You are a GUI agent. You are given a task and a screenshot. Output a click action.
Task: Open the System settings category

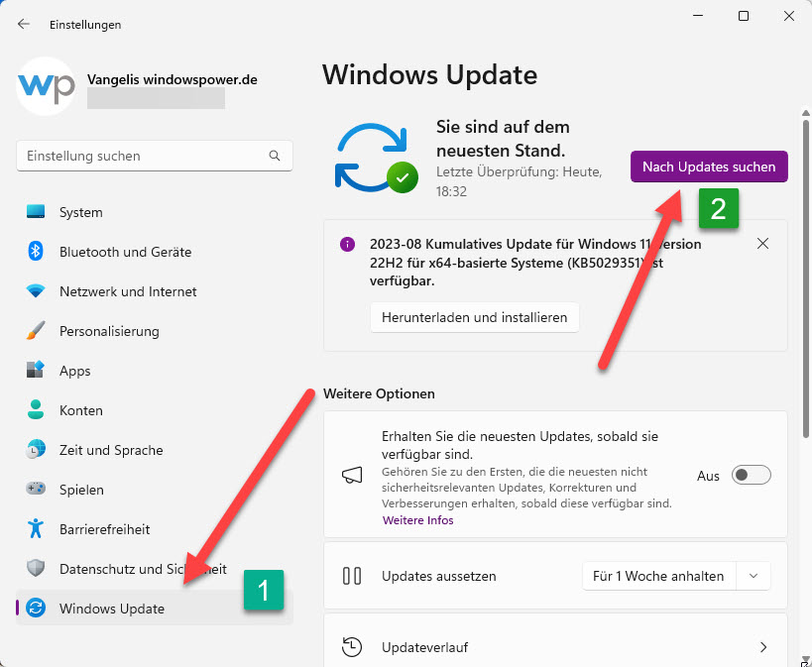click(x=155, y=212)
